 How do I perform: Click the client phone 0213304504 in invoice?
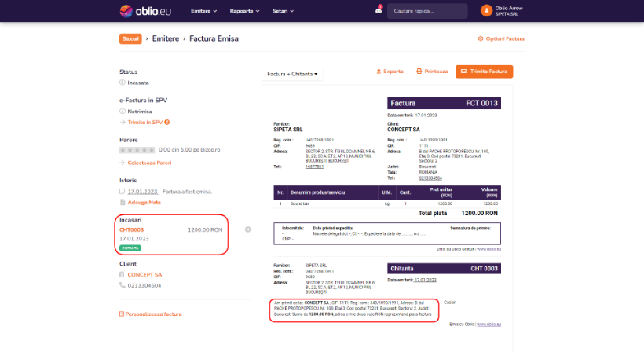click(430, 178)
